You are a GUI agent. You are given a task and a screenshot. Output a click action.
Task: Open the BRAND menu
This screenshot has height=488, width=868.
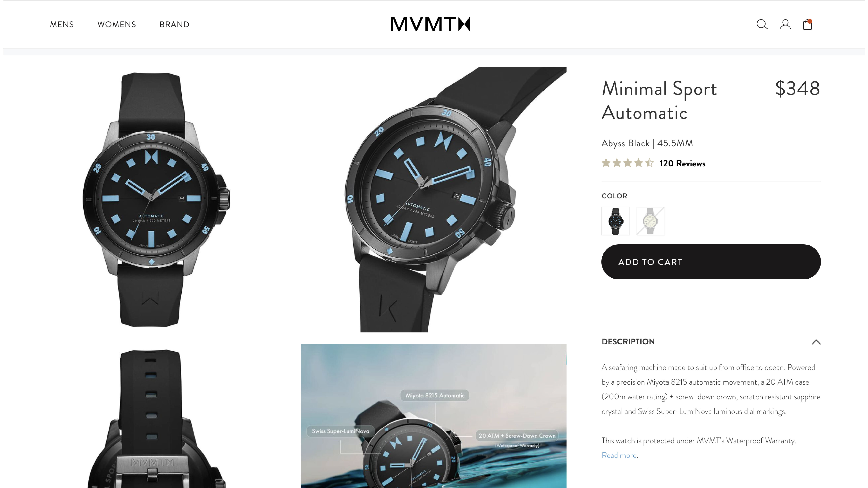[x=175, y=24]
